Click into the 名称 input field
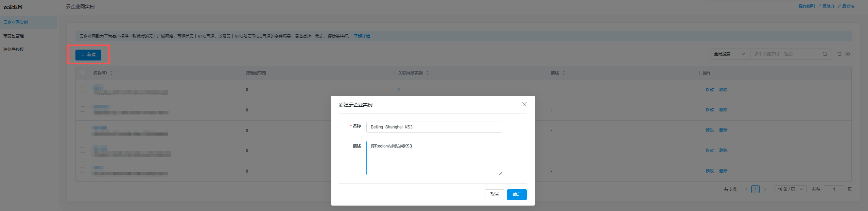Image resolution: width=868 pixels, height=211 pixels. pyautogui.click(x=434, y=127)
